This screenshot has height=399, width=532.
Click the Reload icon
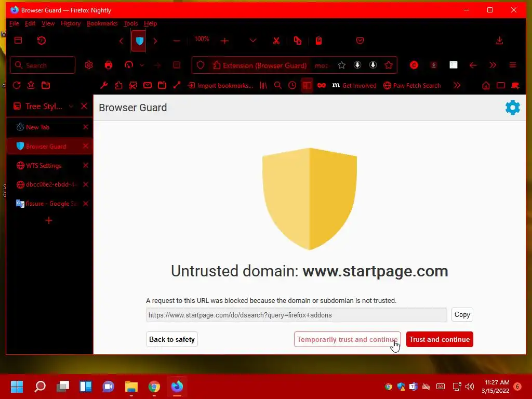tap(16, 86)
